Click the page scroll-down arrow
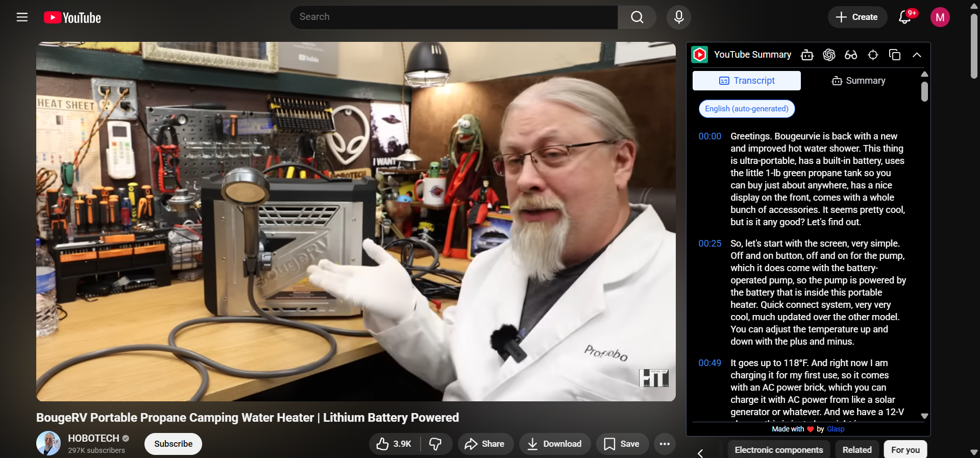980x458 pixels. 974,452
